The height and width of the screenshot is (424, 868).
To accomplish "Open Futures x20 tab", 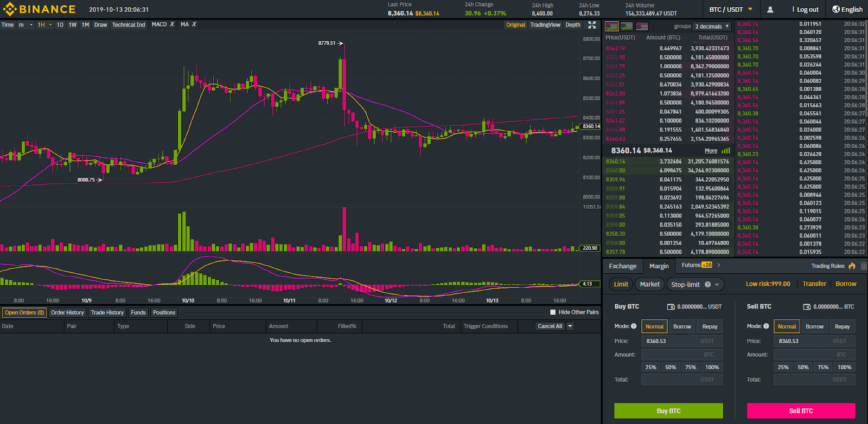I will tap(697, 265).
